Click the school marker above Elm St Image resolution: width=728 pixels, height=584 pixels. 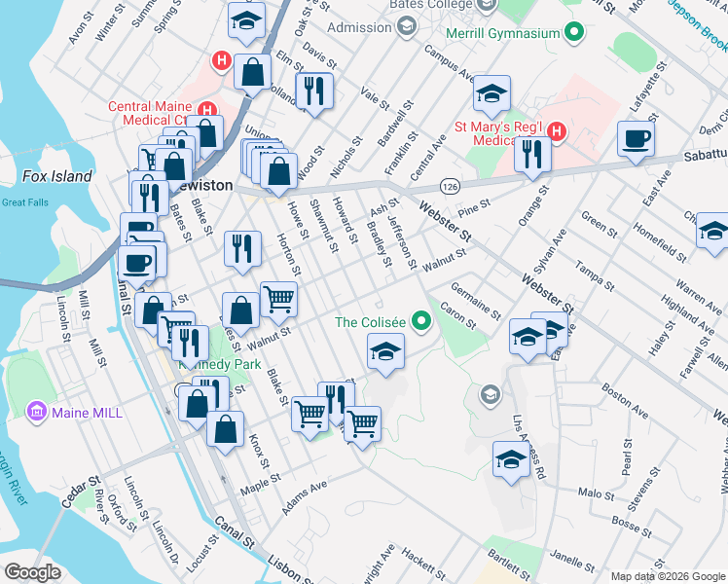click(x=246, y=23)
